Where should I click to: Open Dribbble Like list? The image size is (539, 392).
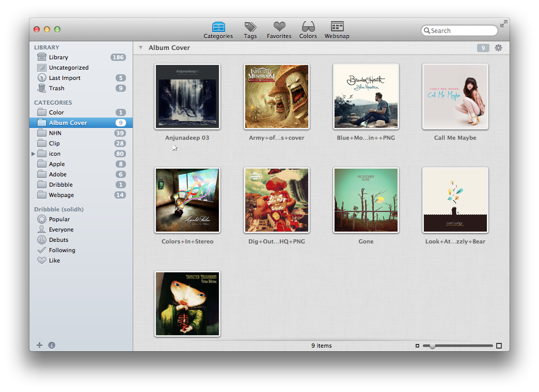click(x=81, y=260)
